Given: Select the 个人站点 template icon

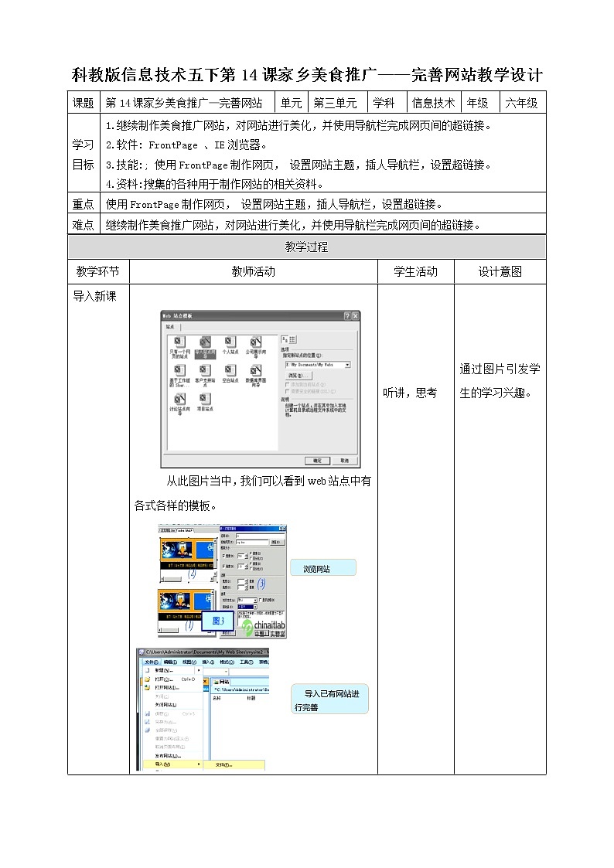Looking at the screenshot, I should (230, 345).
